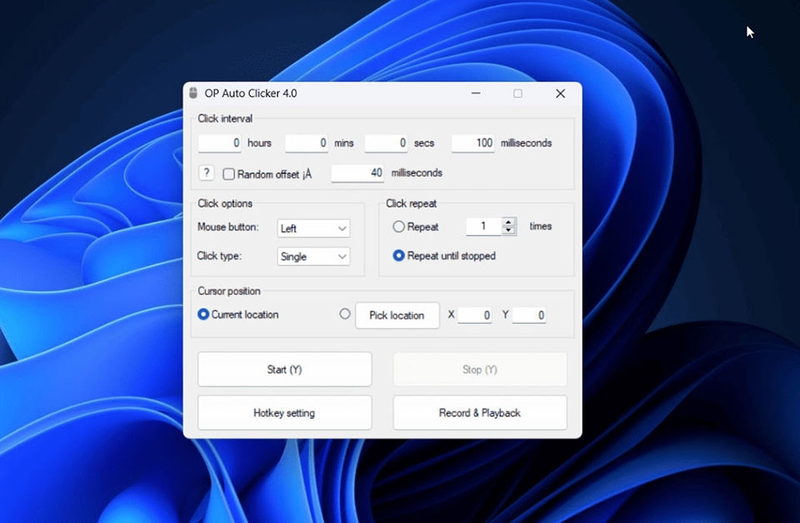Click the Pick location button
800x523 pixels.
(x=397, y=315)
